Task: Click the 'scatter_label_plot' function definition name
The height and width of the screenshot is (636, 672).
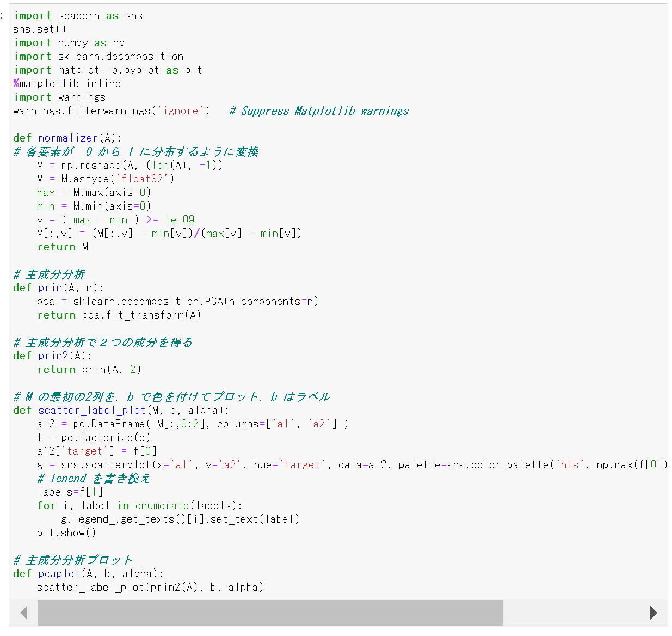Action: [x=91, y=411]
